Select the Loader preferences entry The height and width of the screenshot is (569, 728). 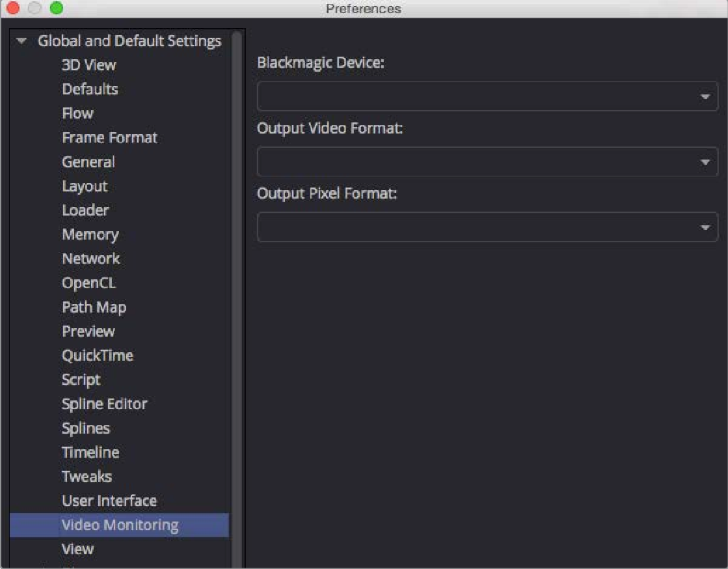85,210
